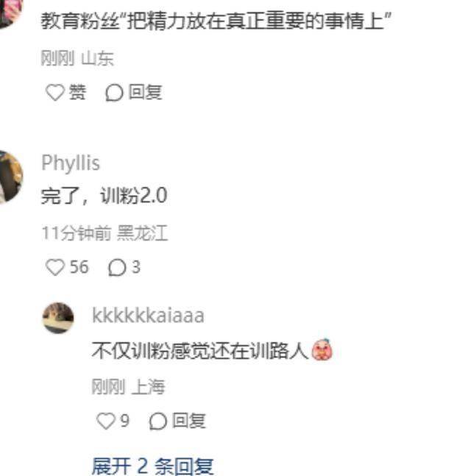Click the like count 56
The width and height of the screenshot is (471, 476).
pyautogui.click(x=79, y=267)
